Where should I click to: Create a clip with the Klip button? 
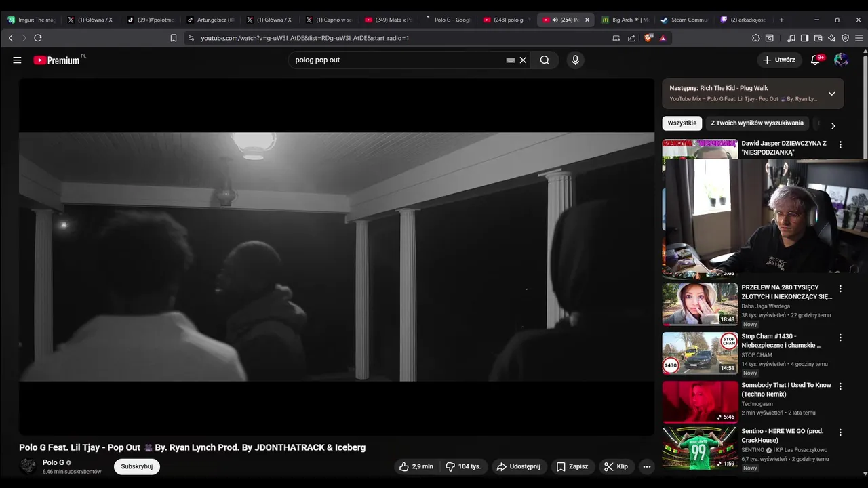pyautogui.click(x=616, y=466)
